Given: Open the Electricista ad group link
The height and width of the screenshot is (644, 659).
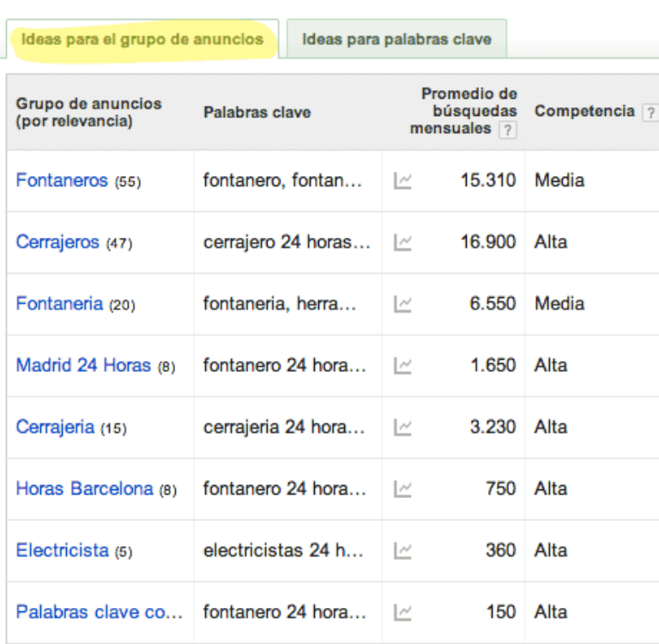Looking at the screenshot, I should point(62,550).
